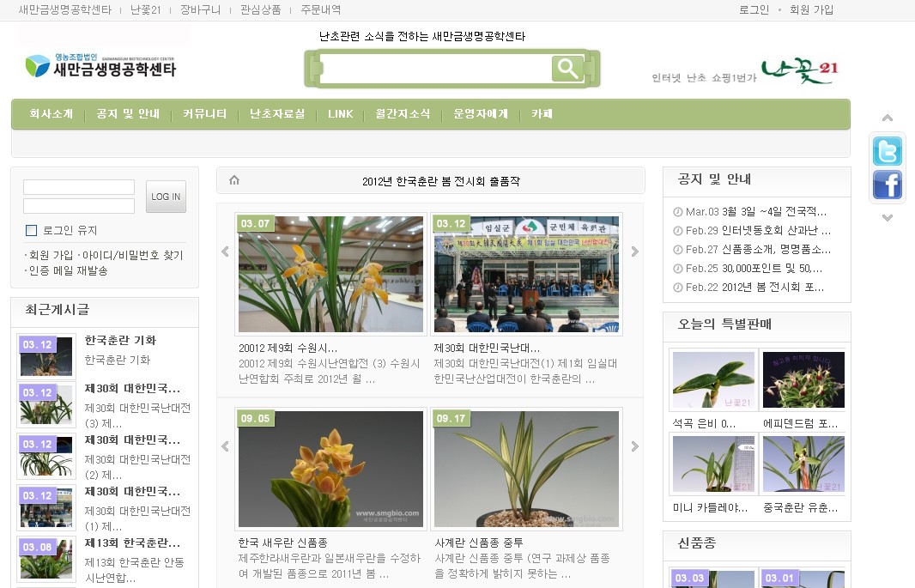Image resolution: width=915 pixels, height=588 pixels.
Task: Open the 09.17 striped-leaf plant photo
Action: 526,469
